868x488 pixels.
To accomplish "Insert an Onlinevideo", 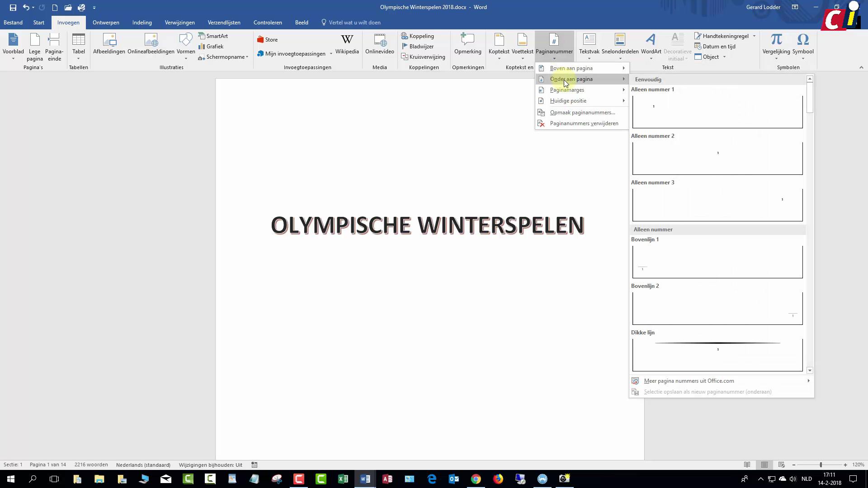I will 379,45.
